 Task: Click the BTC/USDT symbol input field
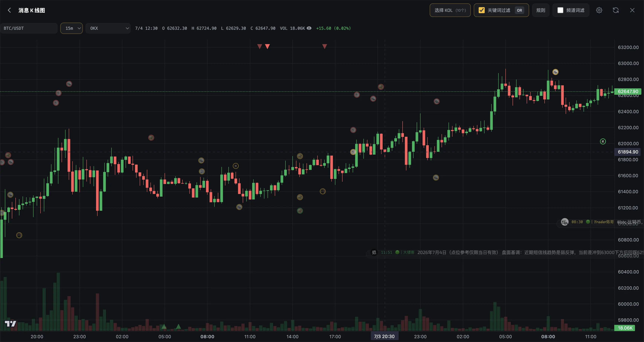click(x=29, y=28)
